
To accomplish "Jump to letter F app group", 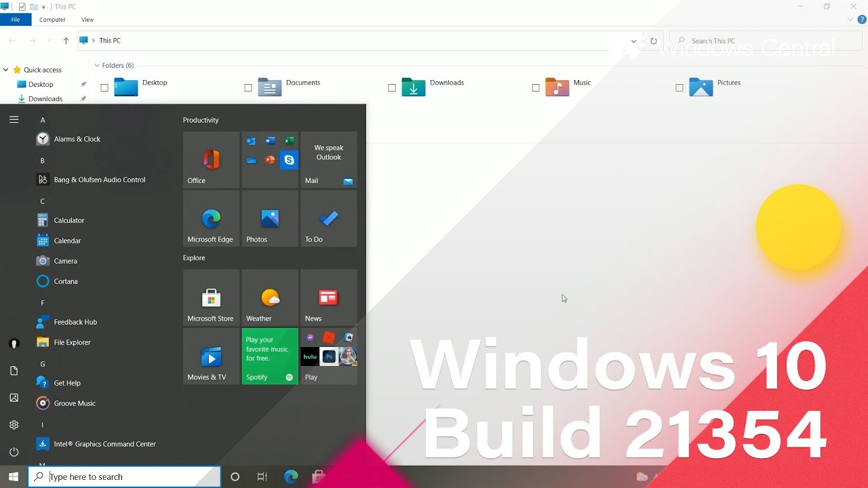I will coord(43,303).
